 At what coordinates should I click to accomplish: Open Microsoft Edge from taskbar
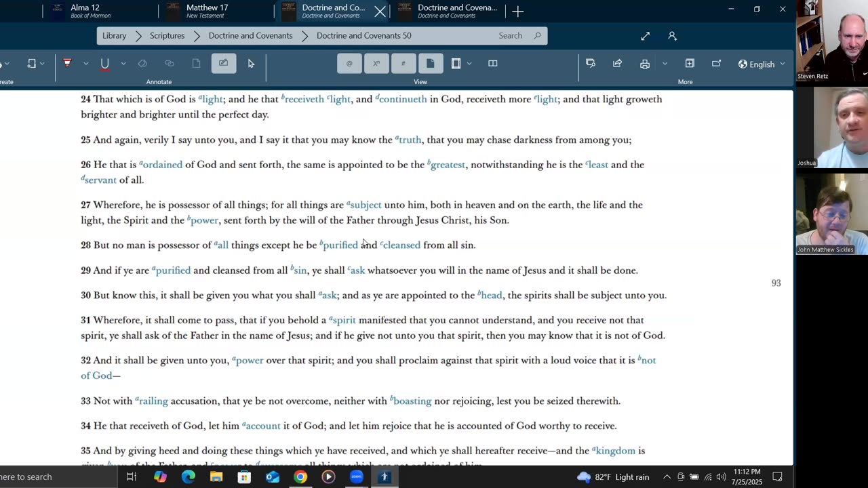click(188, 476)
